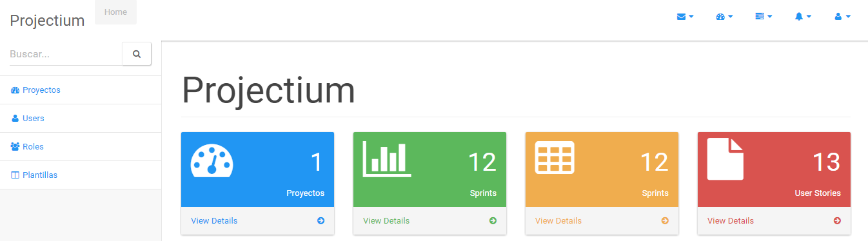Click the red arrow circle on User Stories card

click(x=837, y=221)
